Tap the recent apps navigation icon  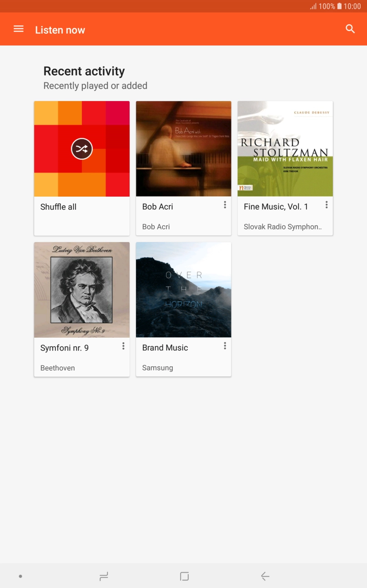(104, 576)
